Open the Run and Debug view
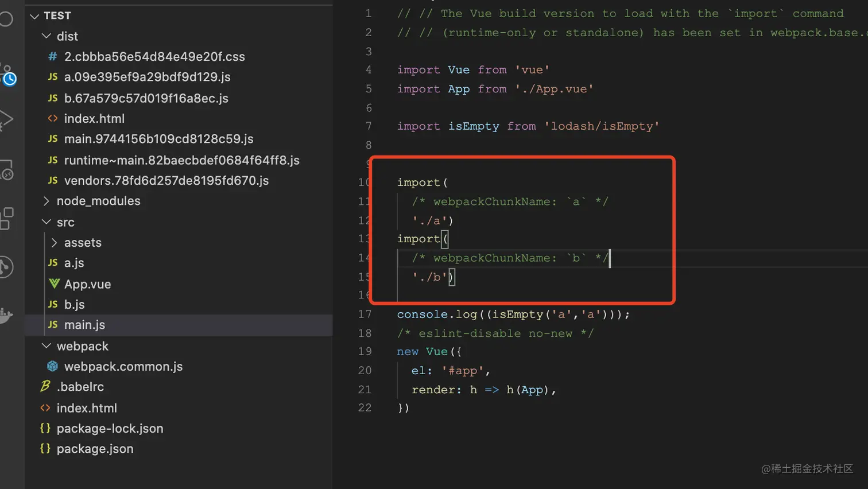The height and width of the screenshot is (489, 868). point(6,120)
